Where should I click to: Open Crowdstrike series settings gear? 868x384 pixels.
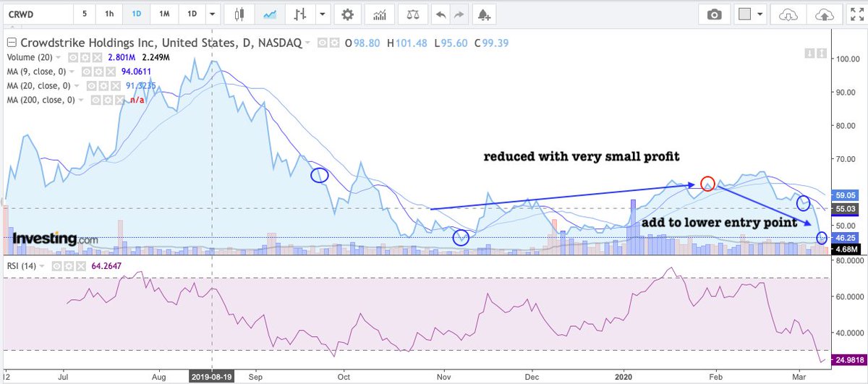coord(333,43)
